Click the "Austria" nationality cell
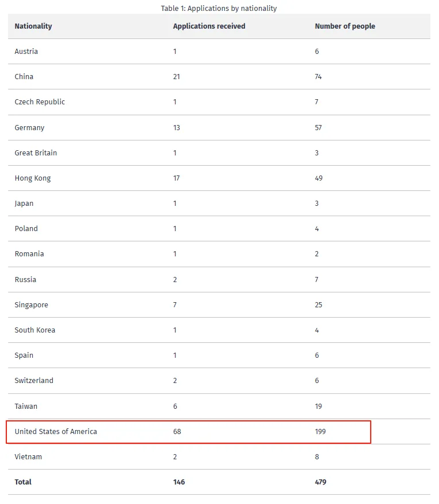This screenshot has width=439, height=504. 26,52
